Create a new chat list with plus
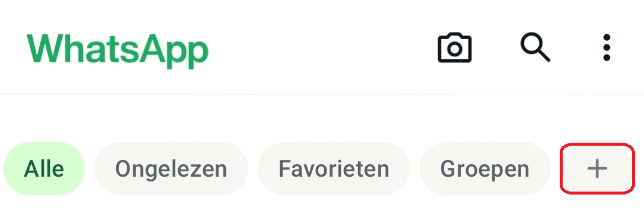 coord(597,168)
